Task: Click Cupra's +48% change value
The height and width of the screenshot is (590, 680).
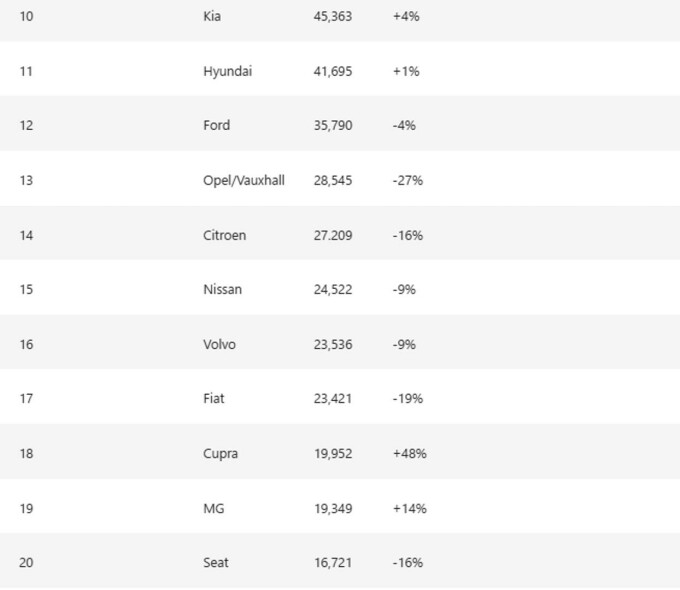Action: (x=410, y=453)
